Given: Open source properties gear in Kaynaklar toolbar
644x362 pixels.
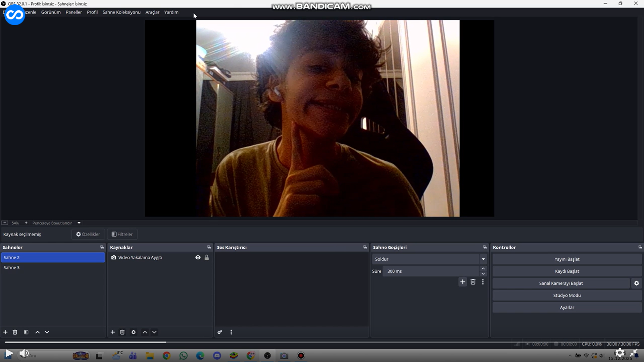Looking at the screenshot, I should coord(134,332).
